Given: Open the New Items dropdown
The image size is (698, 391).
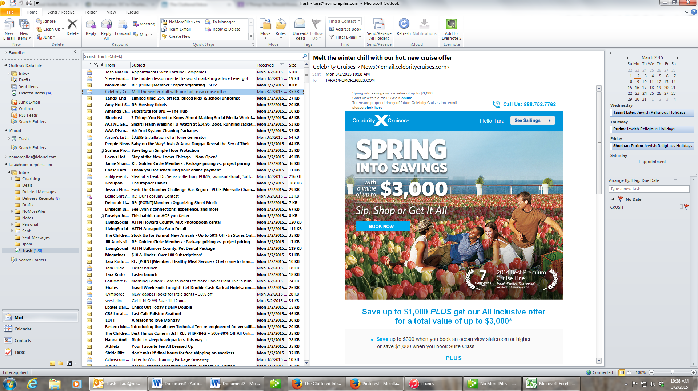Looking at the screenshot, I should [x=24, y=29].
